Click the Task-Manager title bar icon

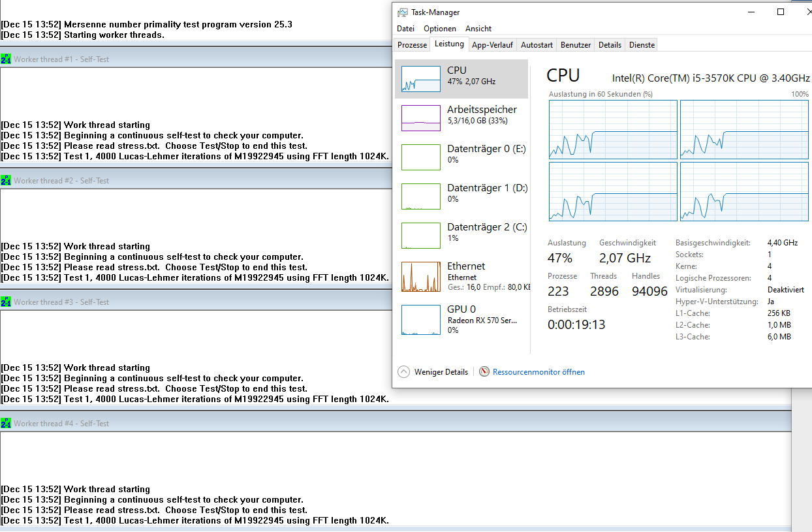403,12
